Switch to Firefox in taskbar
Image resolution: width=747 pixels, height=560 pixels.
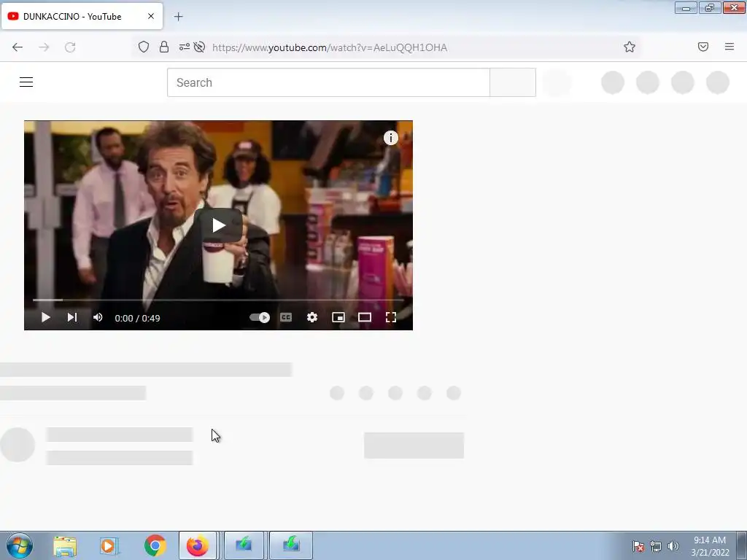tap(198, 545)
